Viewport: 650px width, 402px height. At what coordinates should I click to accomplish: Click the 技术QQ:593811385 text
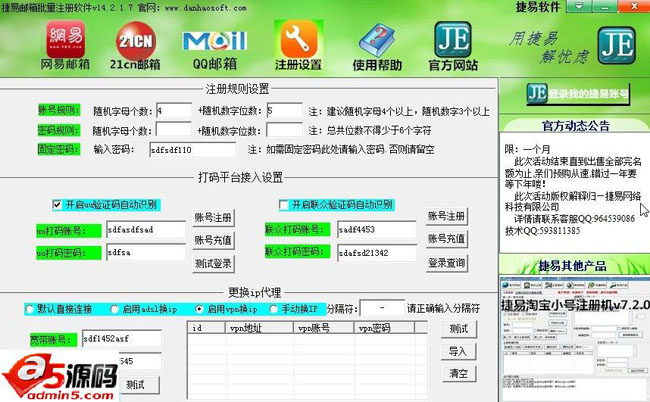542,231
